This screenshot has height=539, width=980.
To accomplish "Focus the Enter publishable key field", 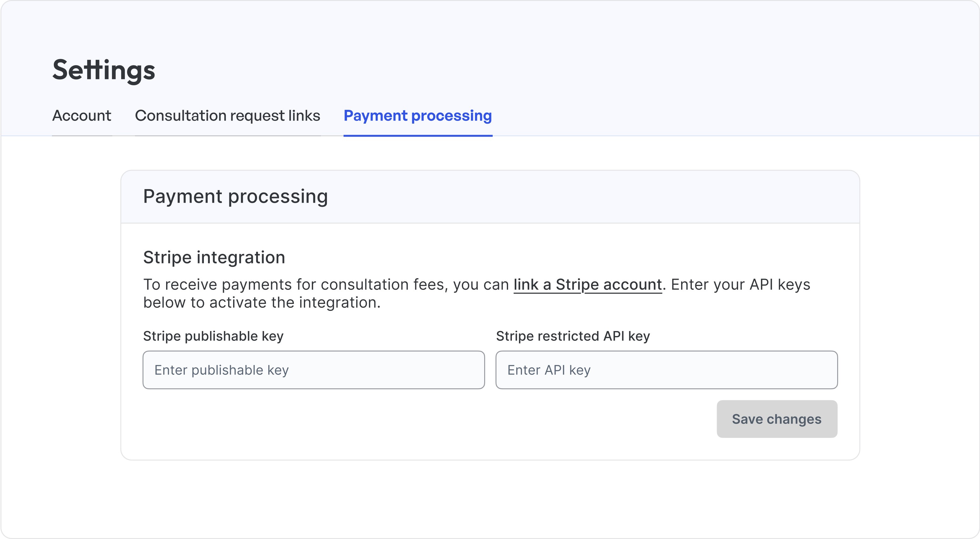I will (x=313, y=370).
